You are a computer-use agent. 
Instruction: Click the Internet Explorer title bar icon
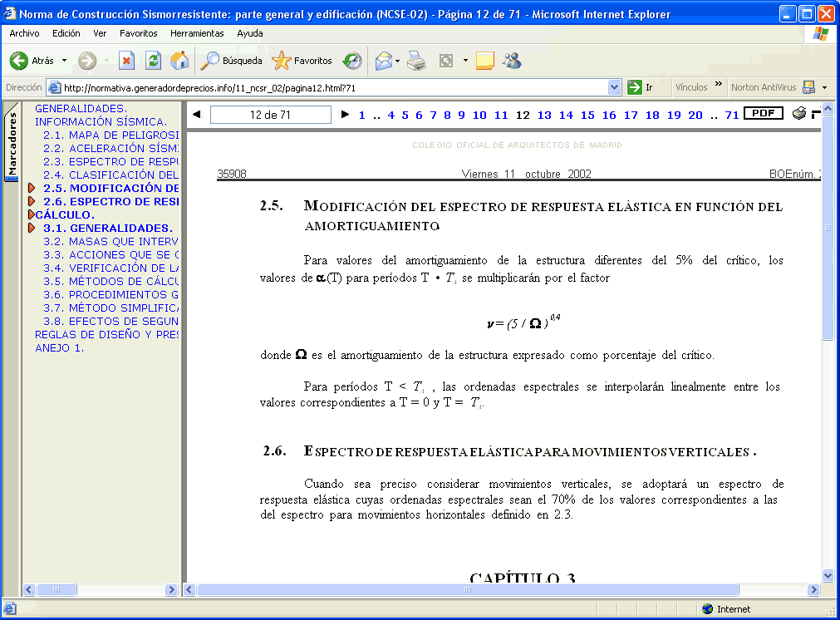[10, 13]
